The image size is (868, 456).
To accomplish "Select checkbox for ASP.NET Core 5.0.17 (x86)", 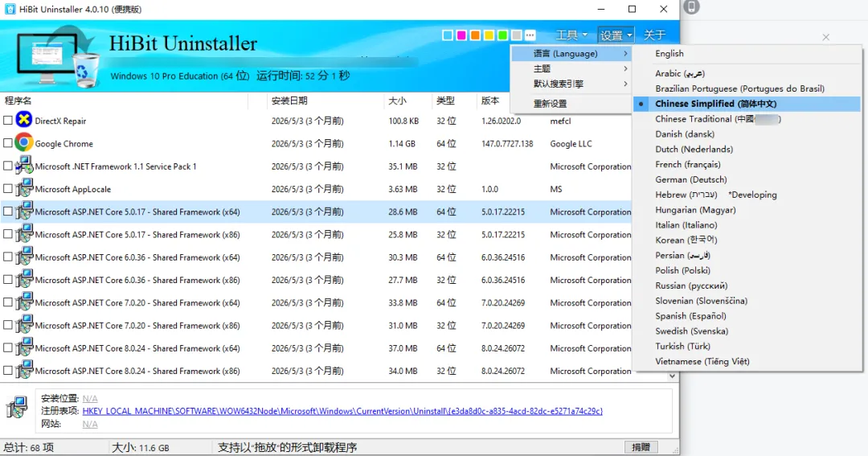I will coord(8,234).
